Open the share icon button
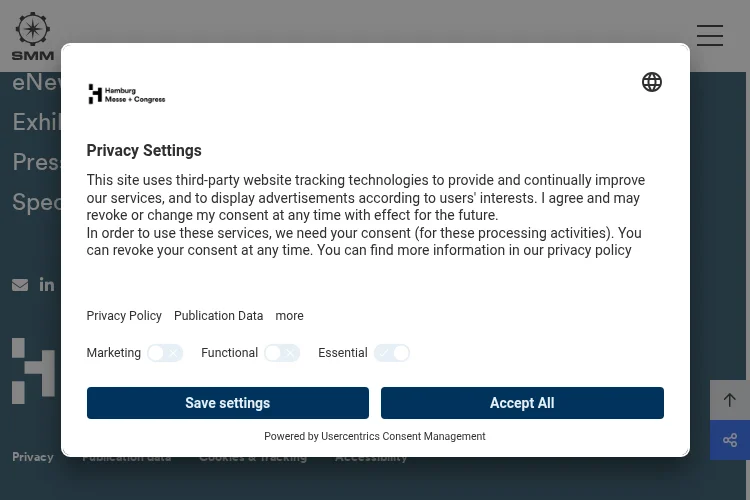 (729, 440)
